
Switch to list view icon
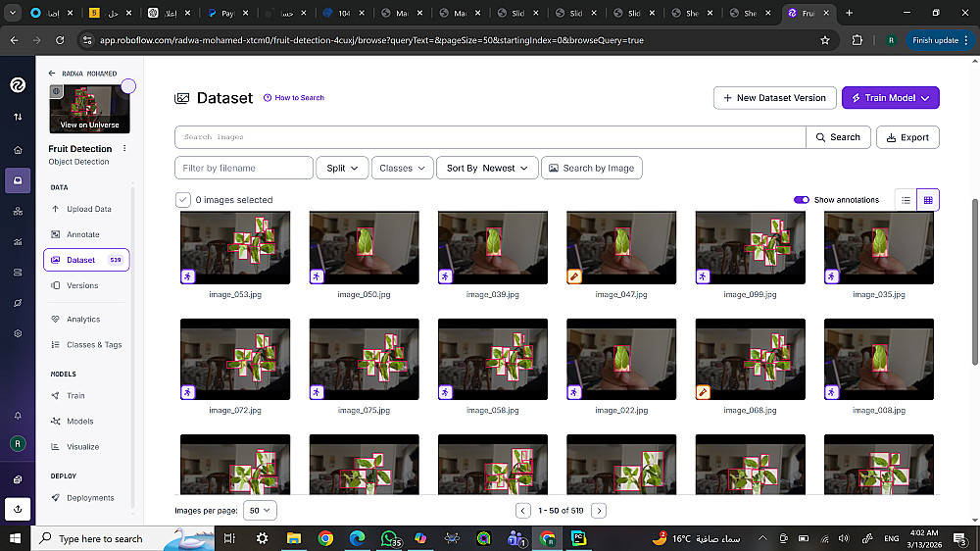[906, 200]
